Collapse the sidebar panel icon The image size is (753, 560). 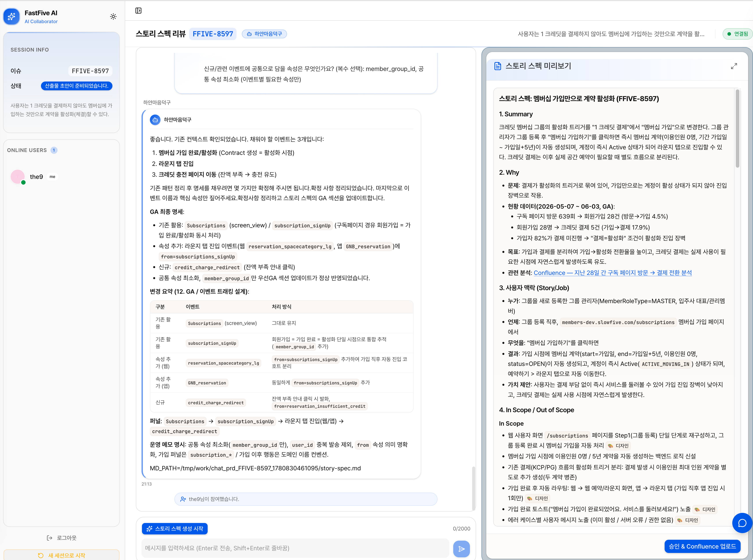[x=138, y=11]
